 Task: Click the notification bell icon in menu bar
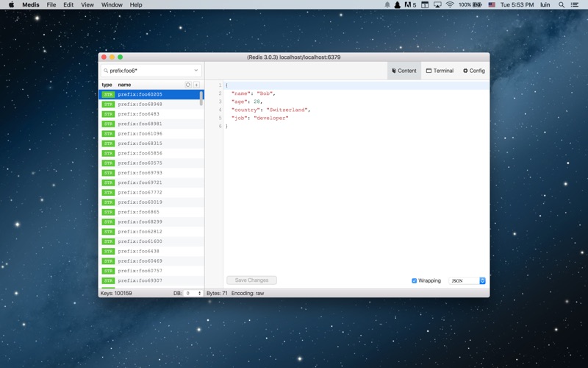387,5
